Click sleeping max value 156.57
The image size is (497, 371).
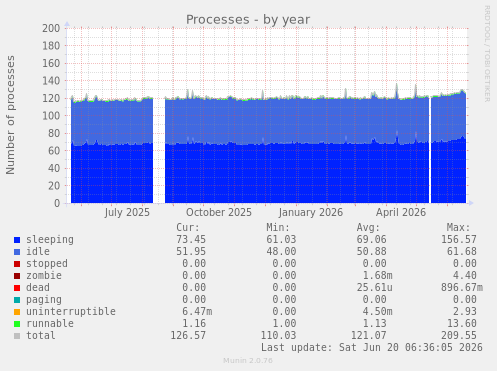pyautogui.click(x=459, y=239)
